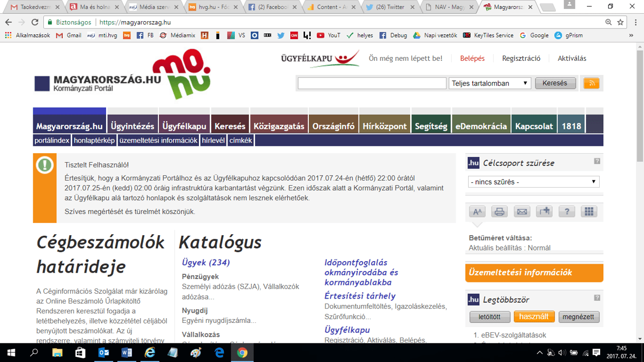The width and height of the screenshot is (644, 362).
Task: Click the page vertical scrollbar down arrow
Action: [x=639, y=339]
